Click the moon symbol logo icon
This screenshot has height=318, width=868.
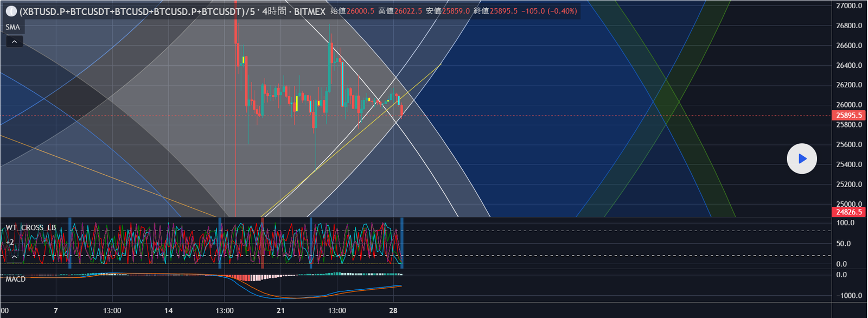point(11,11)
